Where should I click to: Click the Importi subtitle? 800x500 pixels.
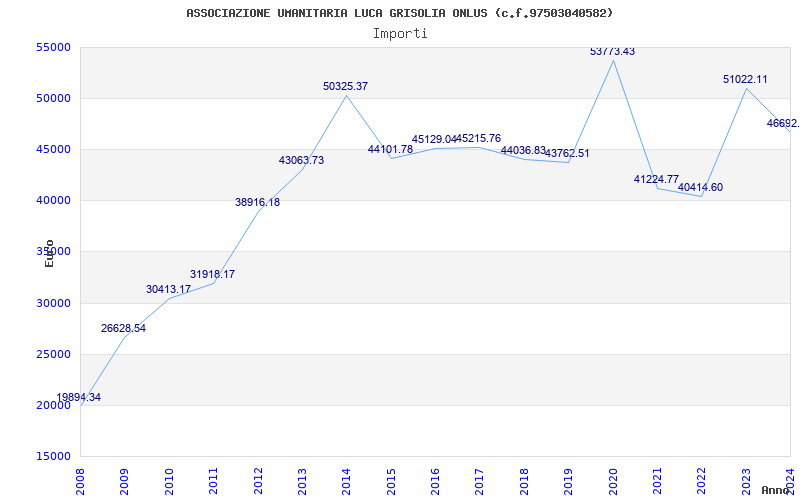[x=400, y=34]
